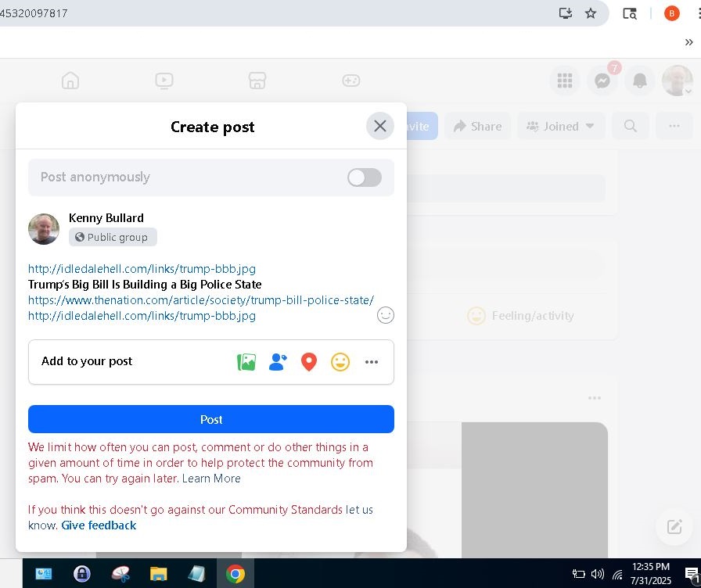This screenshot has height=588, width=701.
Task: Open Chrome from the Windows taskbar
Action: tap(235, 575)
